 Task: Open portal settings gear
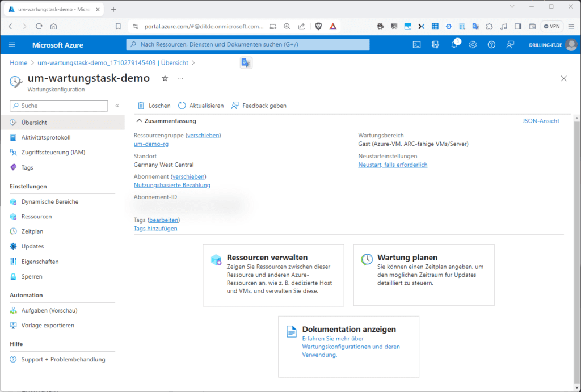pyautogui.click(x=473, y=45)
